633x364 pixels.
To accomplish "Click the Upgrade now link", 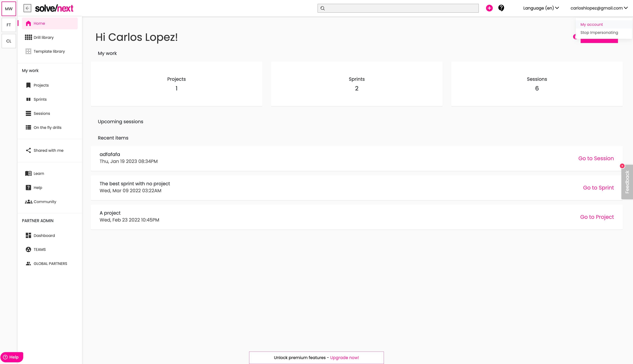I will pos(344,357).
